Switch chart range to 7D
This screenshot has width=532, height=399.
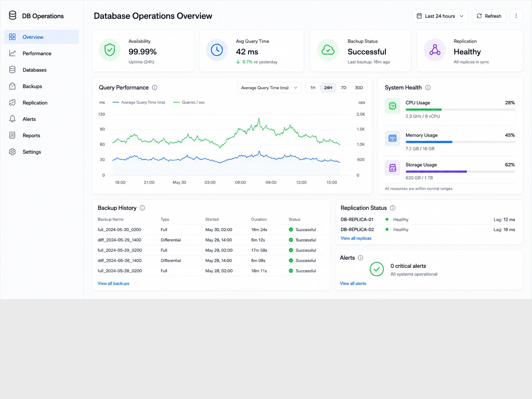[343, 88]
